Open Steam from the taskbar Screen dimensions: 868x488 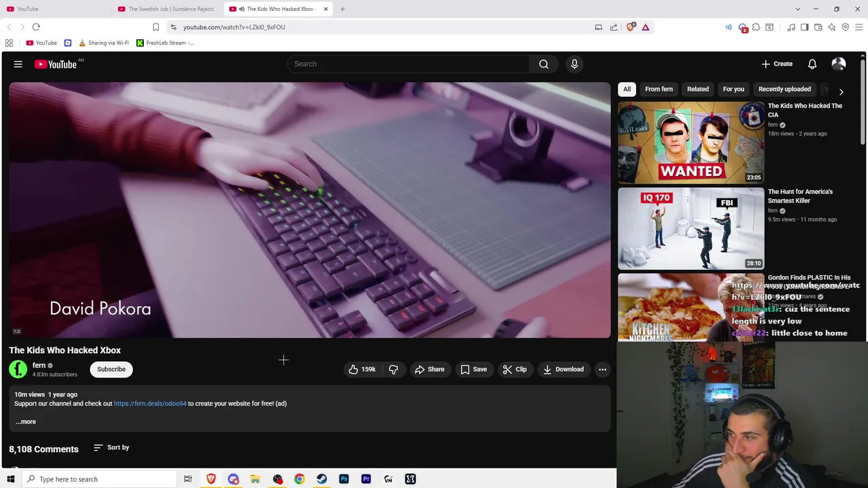point(322,479)
